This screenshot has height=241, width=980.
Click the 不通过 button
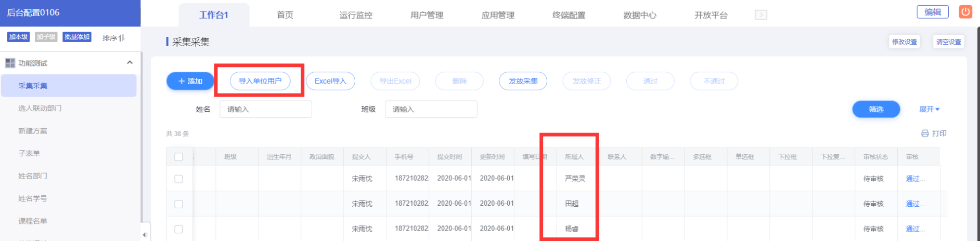[714, 81]
